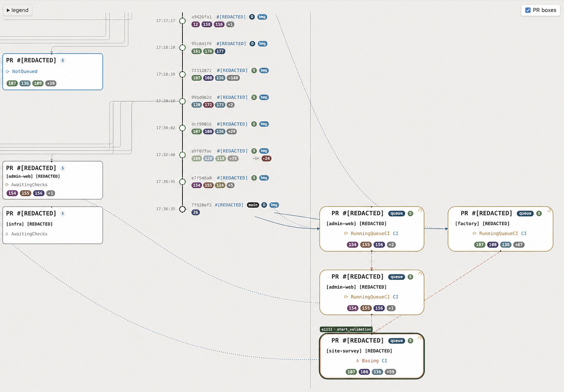564x392 pixels.
Task: Click the D badge on commit a9426fa1
Action: pos(252,17)
